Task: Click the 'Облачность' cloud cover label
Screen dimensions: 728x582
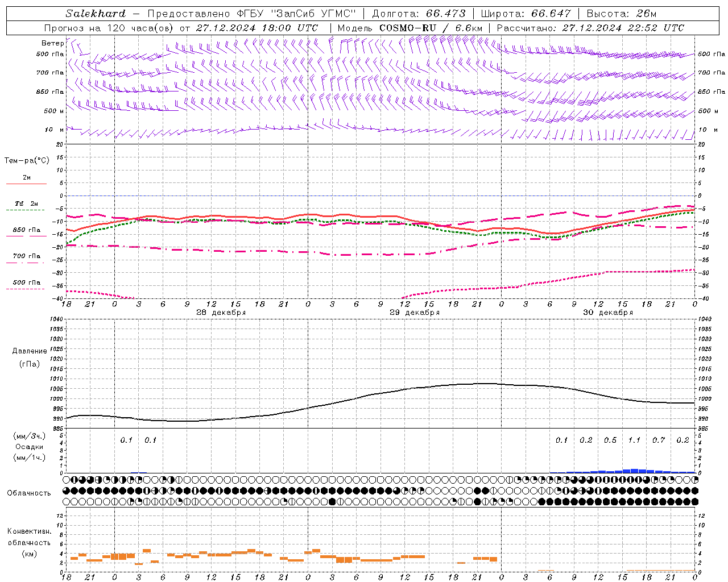Action: [29, 493]
